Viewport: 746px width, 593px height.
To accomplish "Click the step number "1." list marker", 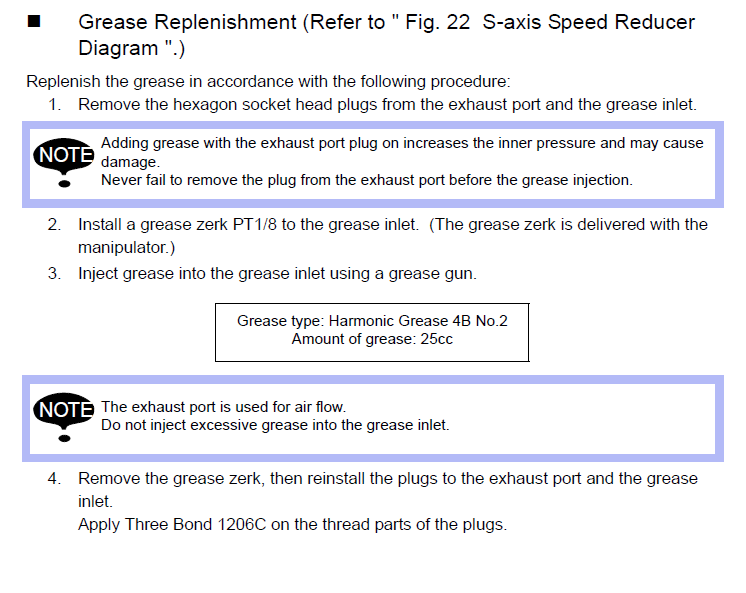I will (54, 104).
